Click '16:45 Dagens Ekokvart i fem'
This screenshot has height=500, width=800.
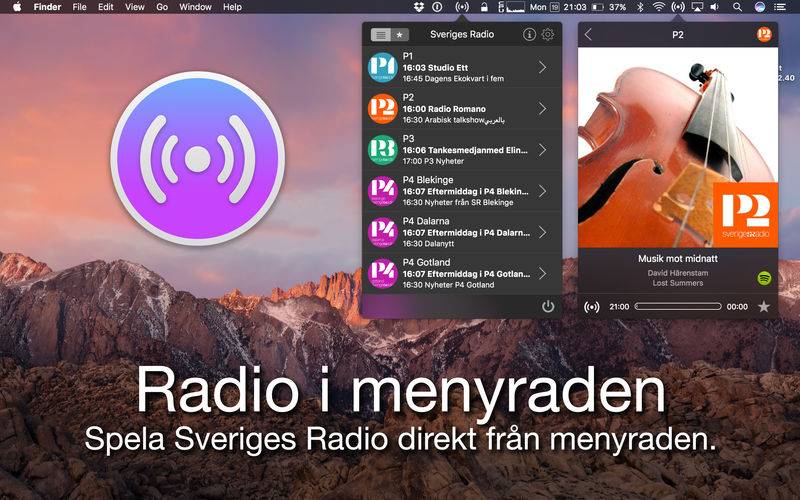point(453,79)
